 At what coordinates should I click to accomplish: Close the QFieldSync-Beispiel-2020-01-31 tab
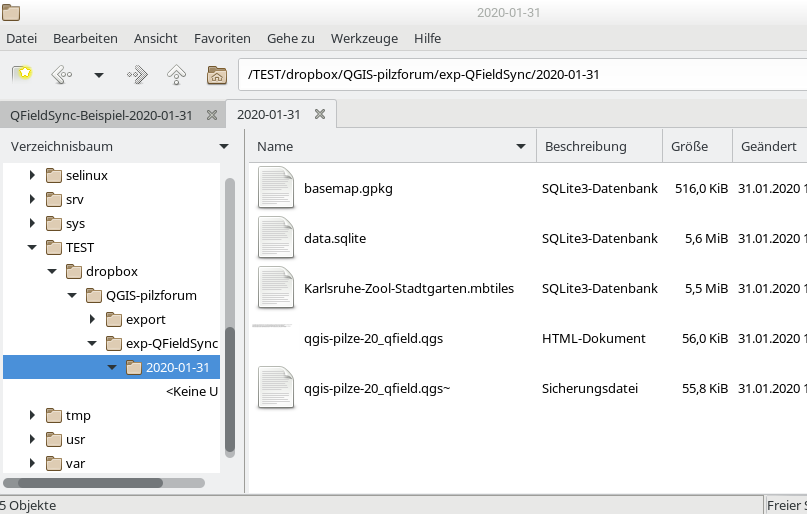(x=211, y=115)
